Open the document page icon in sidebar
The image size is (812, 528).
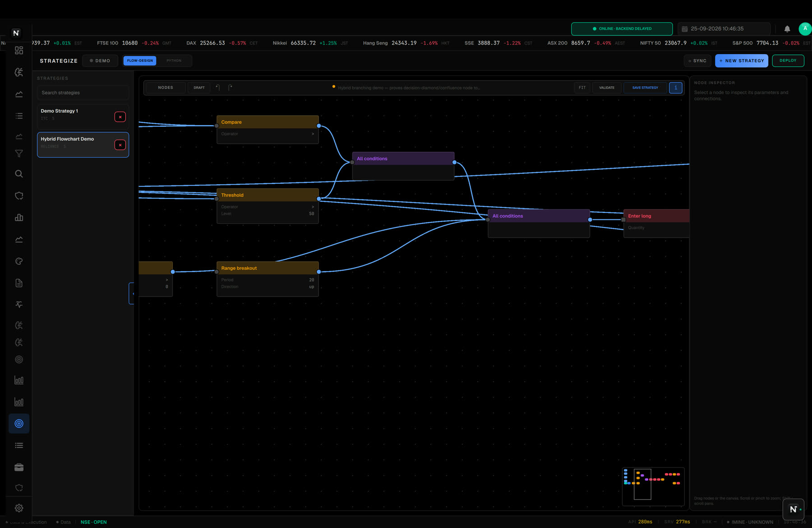pyautogui.click(x=19, y=283)
